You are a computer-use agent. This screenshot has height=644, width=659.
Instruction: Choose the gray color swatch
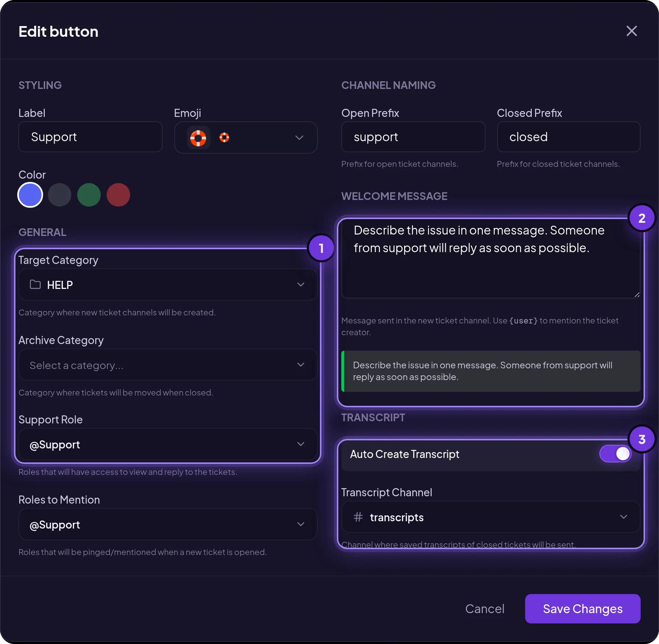click(x=60, y=195)
